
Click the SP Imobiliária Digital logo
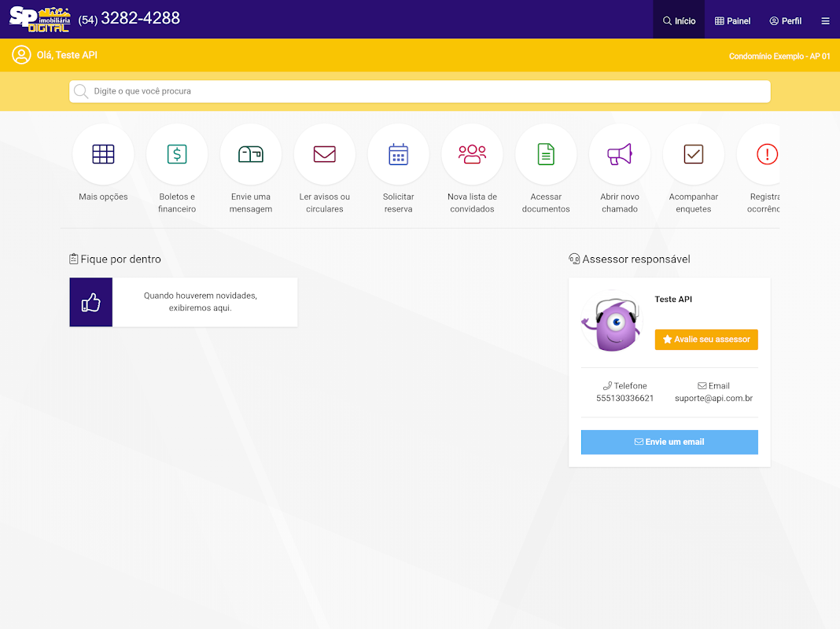tap(39, 20)
